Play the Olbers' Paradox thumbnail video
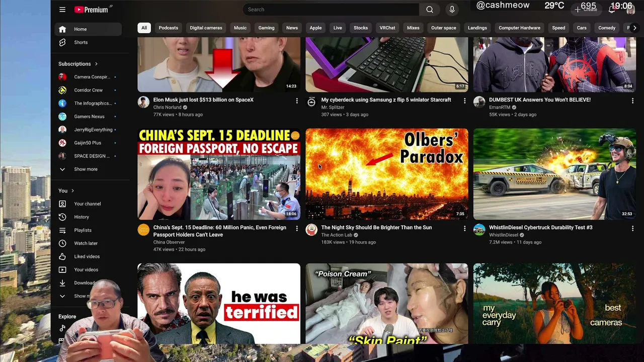Screen dimensions: 644x362 (x=386, y=174)
